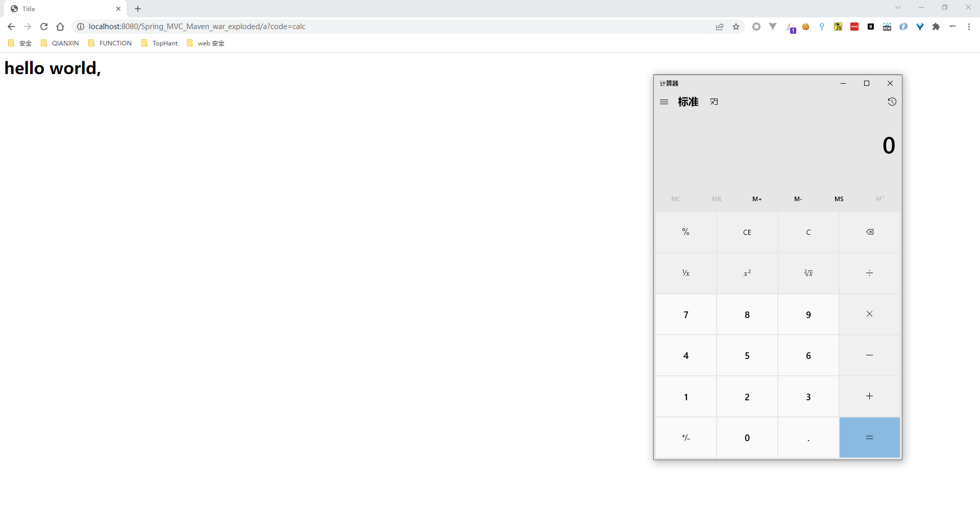Go to the browser home page

[x=60, y=27]
